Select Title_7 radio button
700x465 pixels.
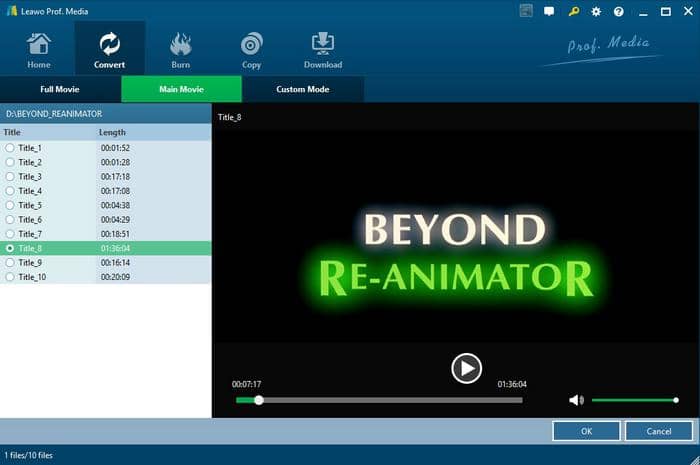click(10, 234)
